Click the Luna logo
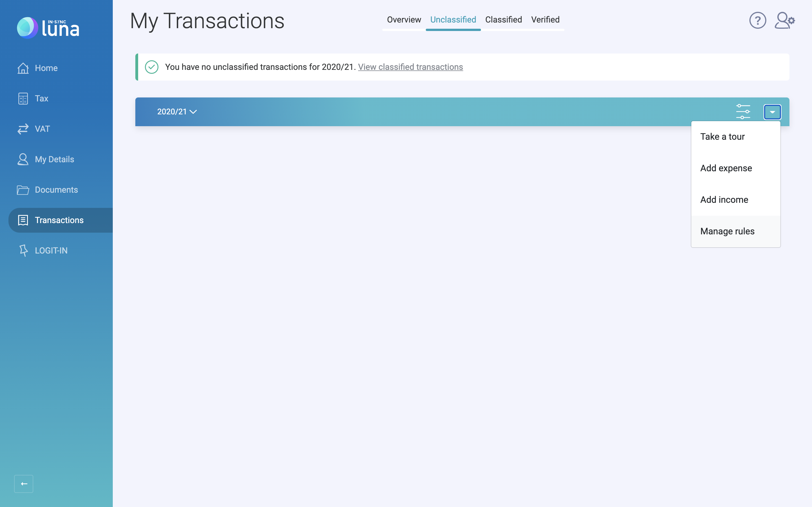 pos(48,28)
